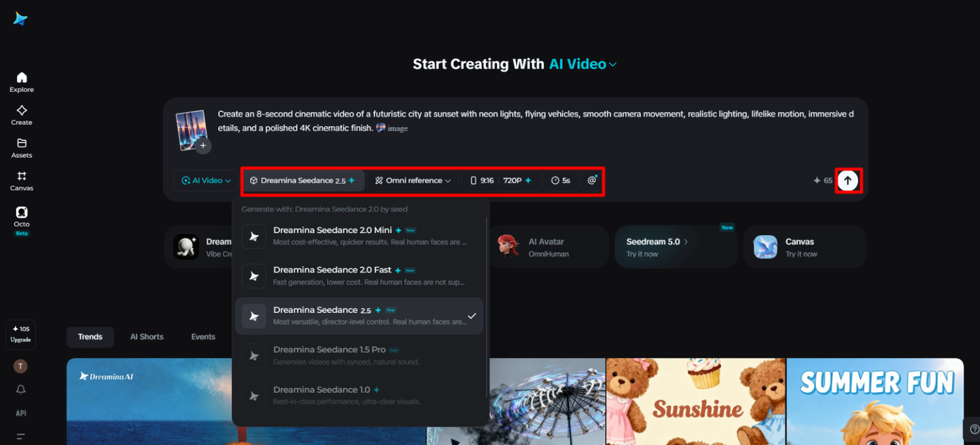Click the Dreamina logo in top corner
This screenshot has height=445, width=980.
(20, 19)
